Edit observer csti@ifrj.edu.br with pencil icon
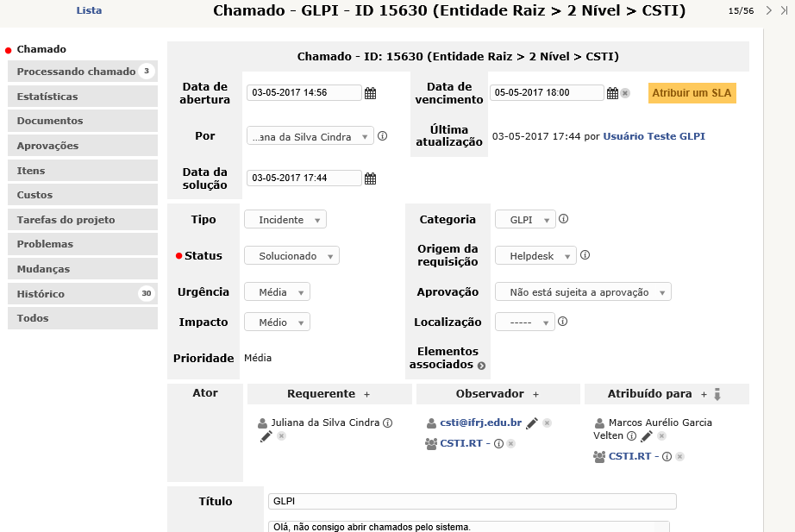This screenshot has width=795, height=532. point(532,422)
